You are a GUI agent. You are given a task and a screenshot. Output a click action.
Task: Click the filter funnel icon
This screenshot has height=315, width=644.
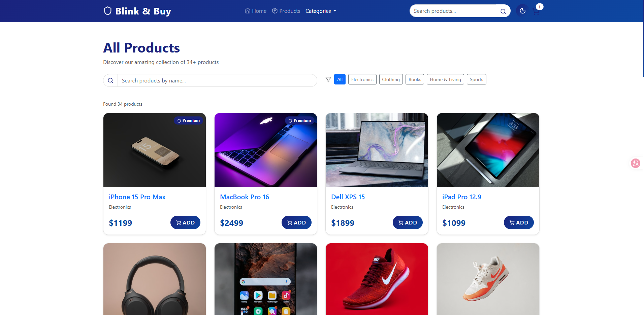328,79
